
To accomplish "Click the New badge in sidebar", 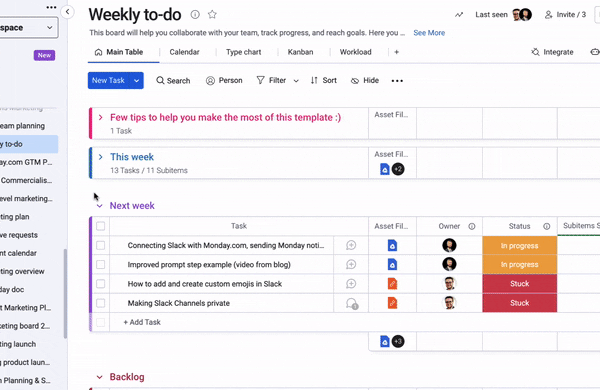I will pos(44,55).
